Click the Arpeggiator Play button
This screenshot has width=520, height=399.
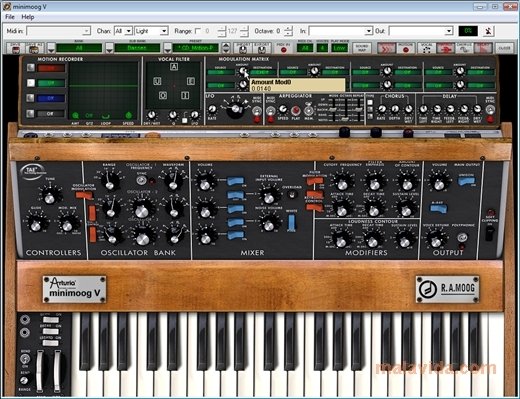[x=295, y=110]
